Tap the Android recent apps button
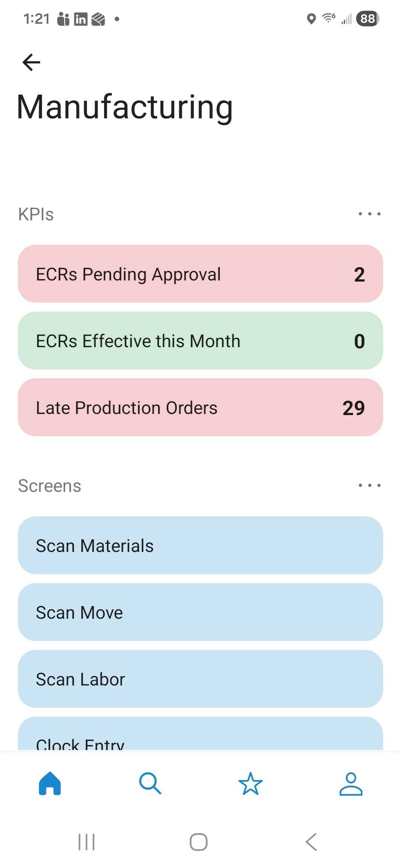This screenshot has width=401, height=868. [87, 842]
